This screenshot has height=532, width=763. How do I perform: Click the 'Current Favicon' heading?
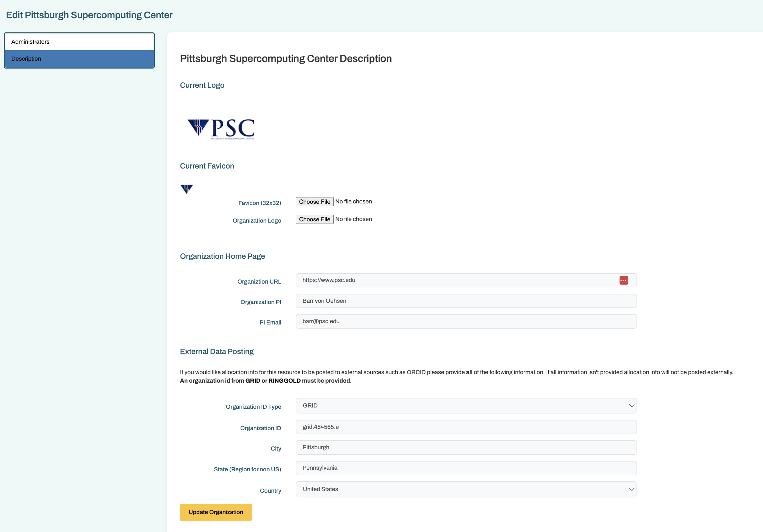[x=207, y=166]
